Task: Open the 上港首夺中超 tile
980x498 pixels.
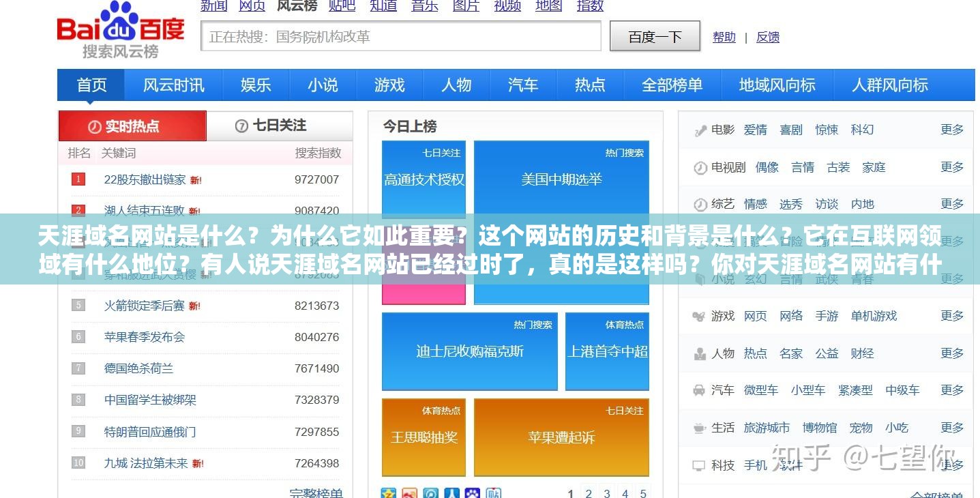Action: (607, 351)
